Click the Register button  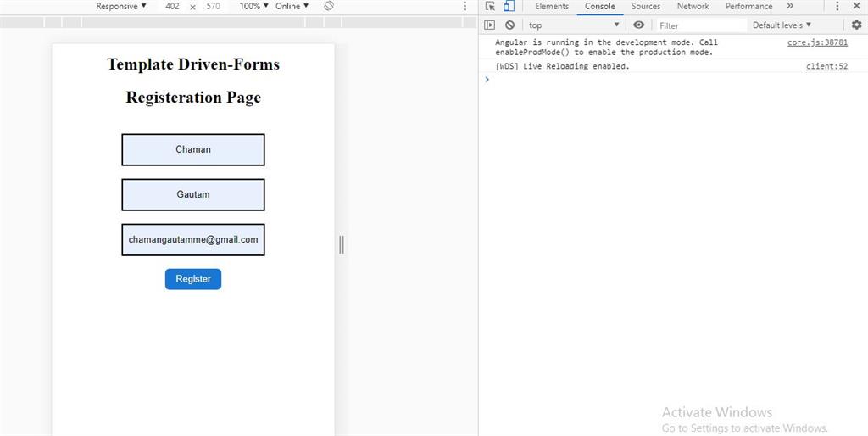click(193, 279)
